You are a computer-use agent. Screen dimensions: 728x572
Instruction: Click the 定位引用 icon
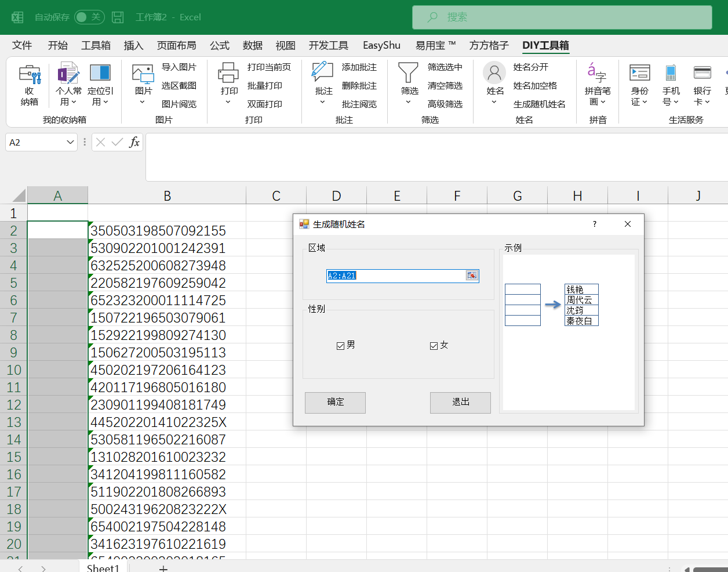tap(100, 73)
